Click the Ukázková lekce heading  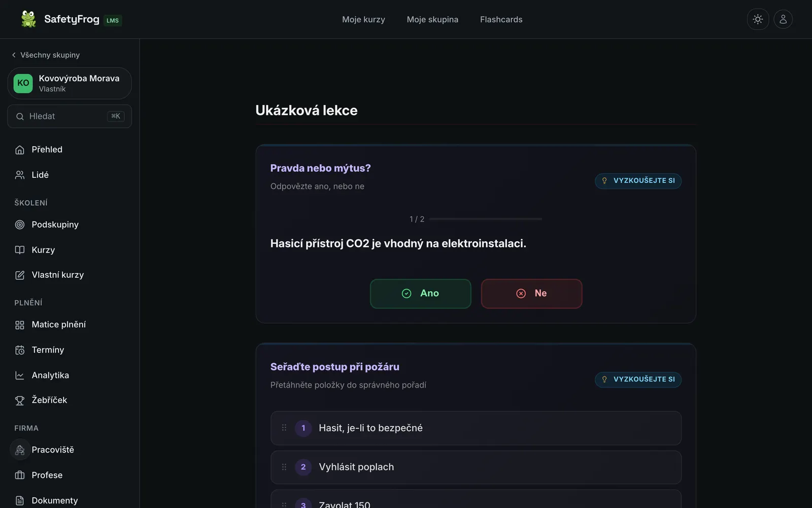point(307,110)
